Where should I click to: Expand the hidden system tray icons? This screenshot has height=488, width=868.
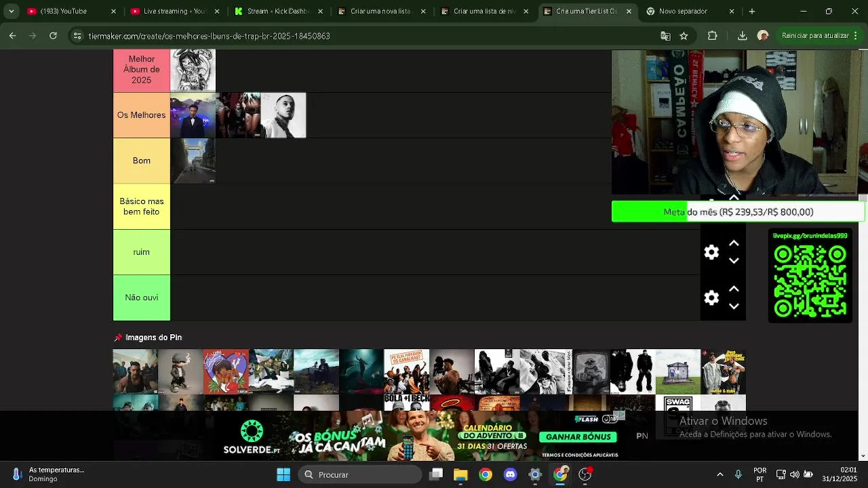[x=720, y=474]
